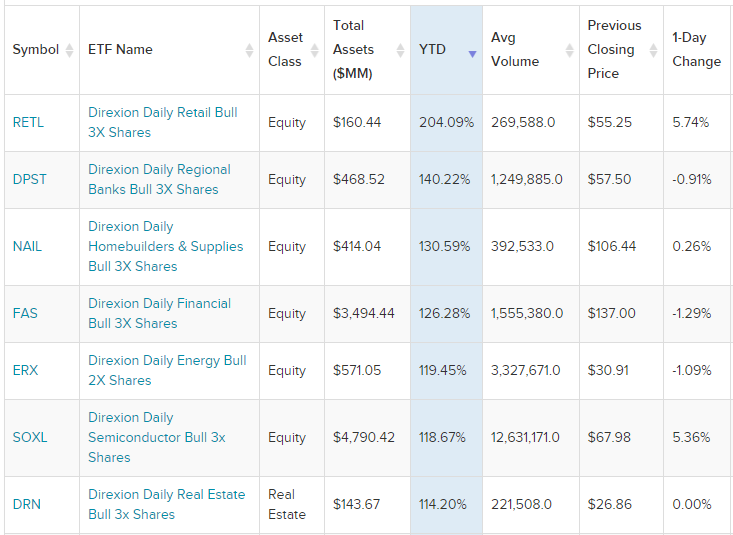
Task: Click the 0.00% one-day change
Action: coord(692,505)
